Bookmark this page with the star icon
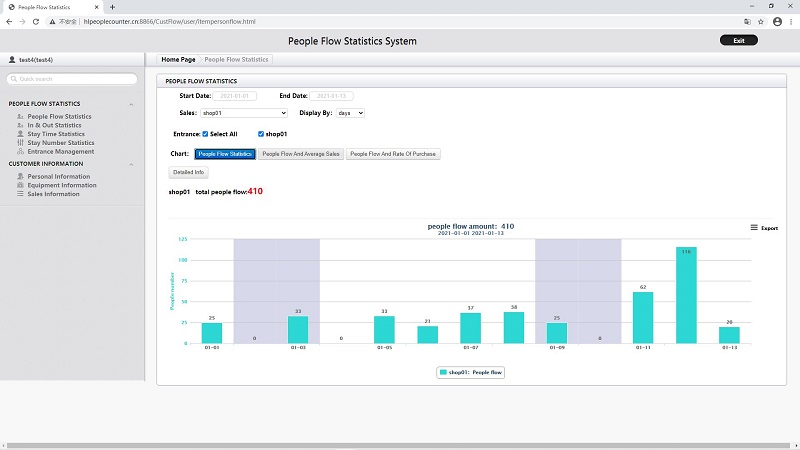The image size is (800, 450). [761, 21]
